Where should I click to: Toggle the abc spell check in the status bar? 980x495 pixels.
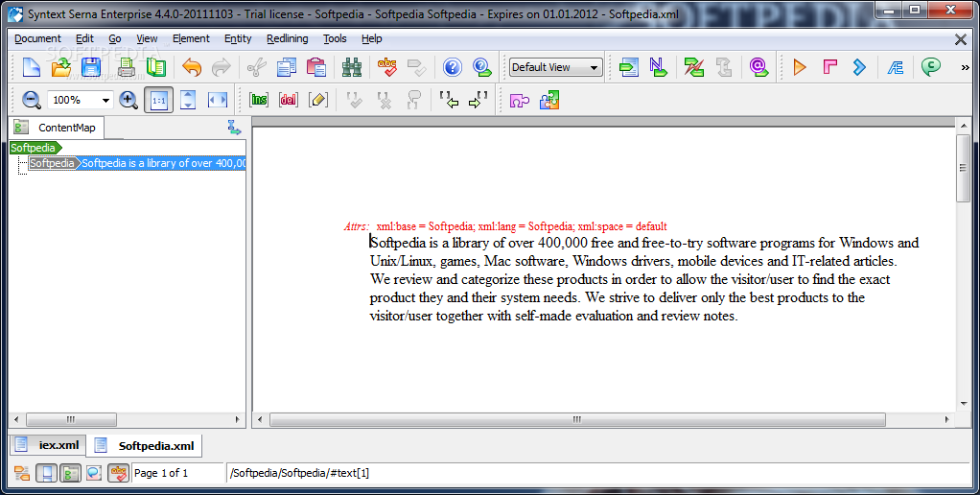coord(118,473)
